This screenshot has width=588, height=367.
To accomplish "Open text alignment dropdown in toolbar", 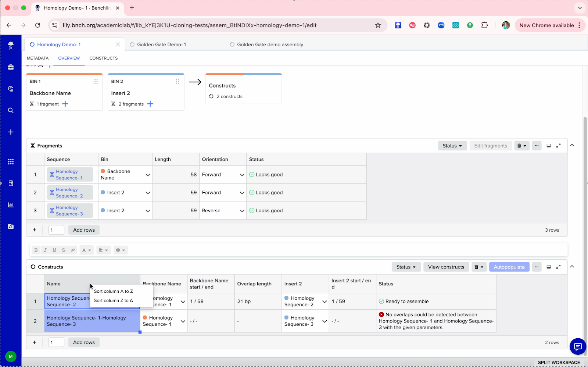I will click(x=104, y=250).
